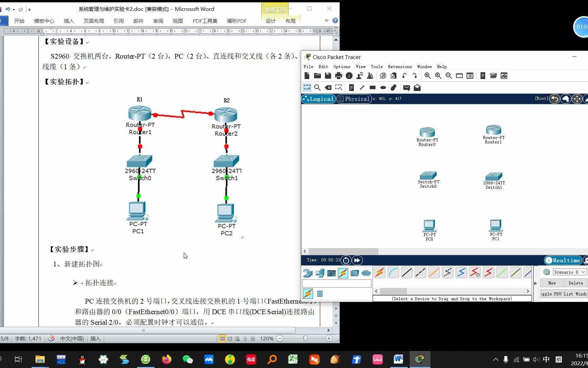
Task: Select the Draw Line tool
Action: pos(362,88)
